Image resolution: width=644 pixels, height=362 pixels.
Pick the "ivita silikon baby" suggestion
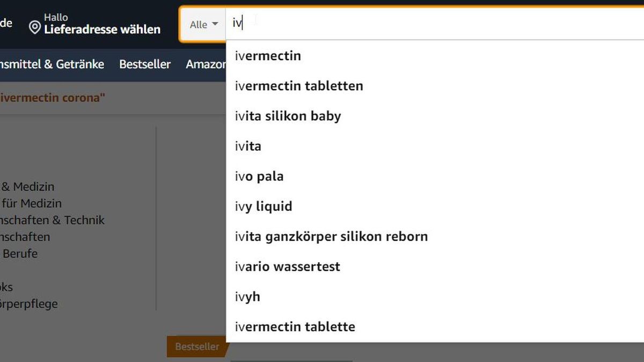(x=288, y=116)
